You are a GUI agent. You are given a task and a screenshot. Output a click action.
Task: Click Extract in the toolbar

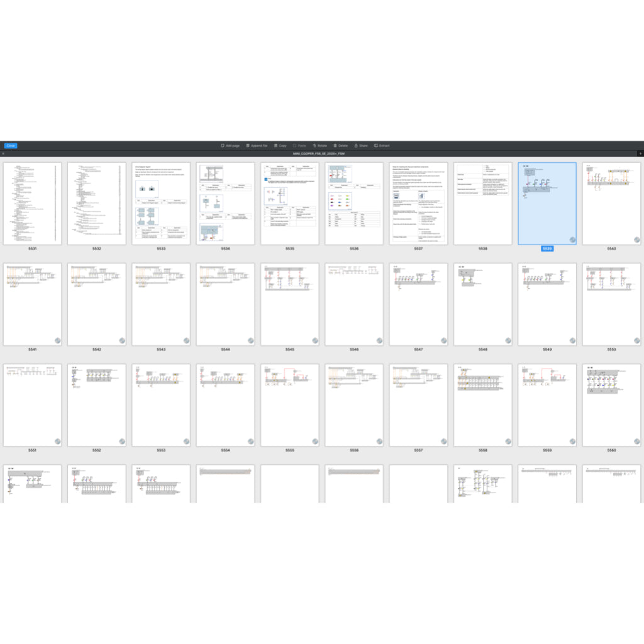[x=382, y=146]
